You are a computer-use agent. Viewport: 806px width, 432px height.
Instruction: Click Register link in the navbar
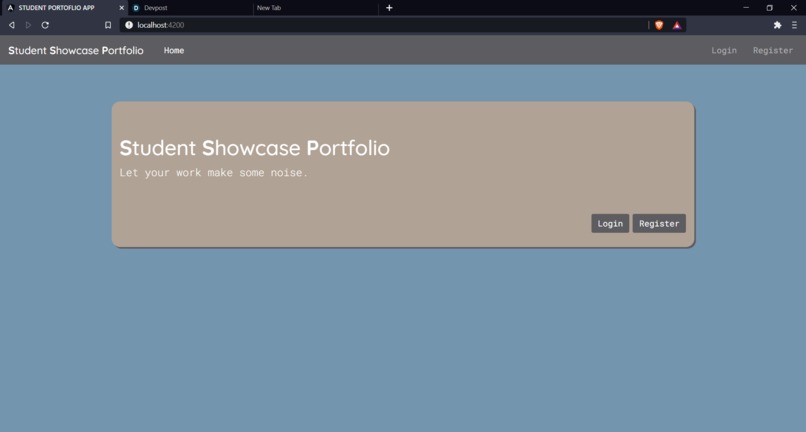(x=773, y=50)
